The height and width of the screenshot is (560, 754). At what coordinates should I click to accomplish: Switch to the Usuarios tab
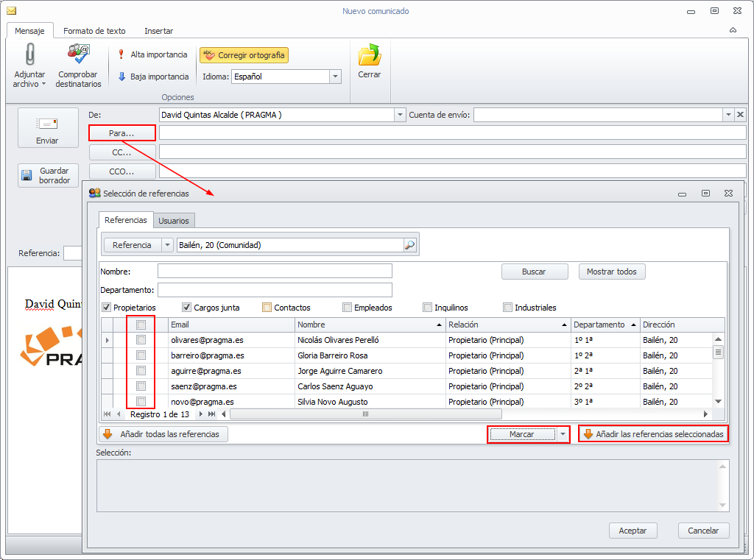tap(174, 221)
